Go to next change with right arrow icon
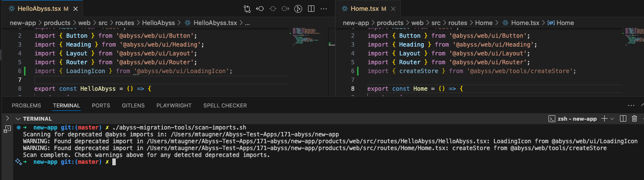The height and width of the screenshot is (180, 644). [x=285, y=9]
